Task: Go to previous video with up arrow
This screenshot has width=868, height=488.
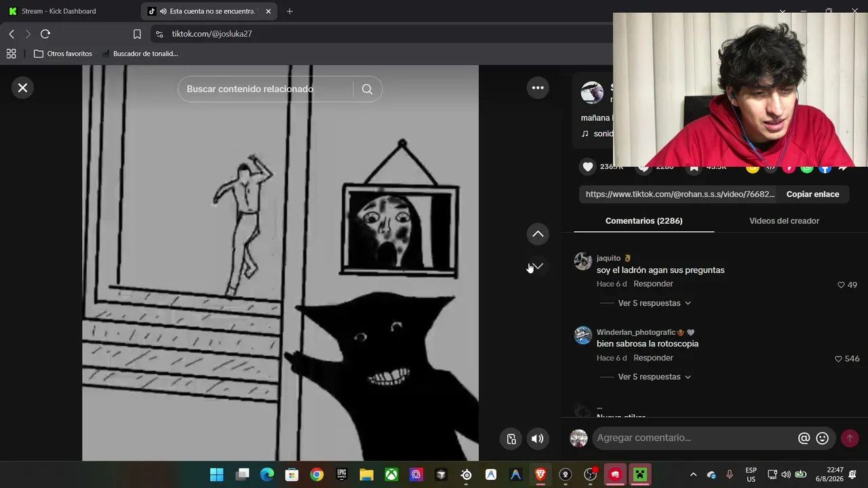Action: pos(538,234)
